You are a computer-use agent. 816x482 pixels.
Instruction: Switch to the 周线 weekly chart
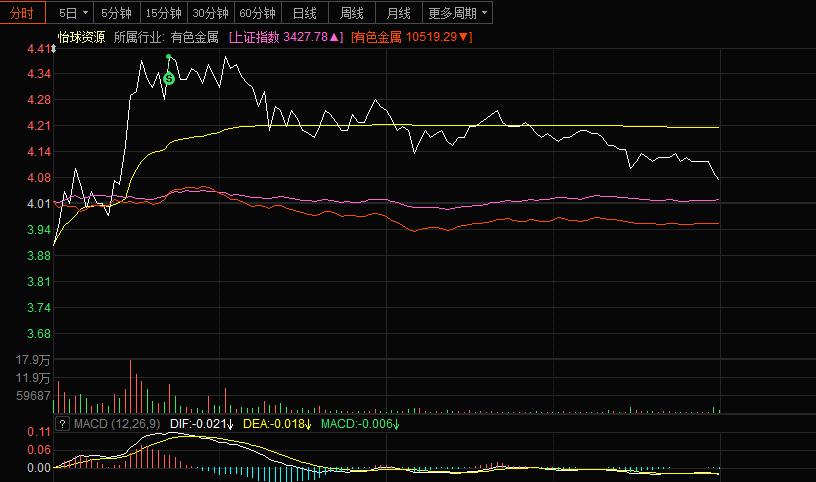point(351,13)
